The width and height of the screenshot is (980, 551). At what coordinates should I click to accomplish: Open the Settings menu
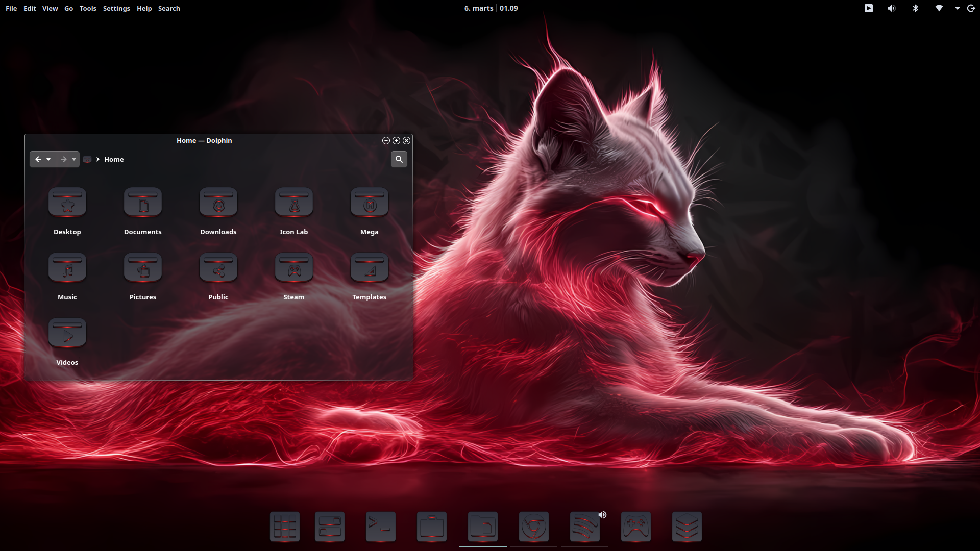click(x=116, y=8)
